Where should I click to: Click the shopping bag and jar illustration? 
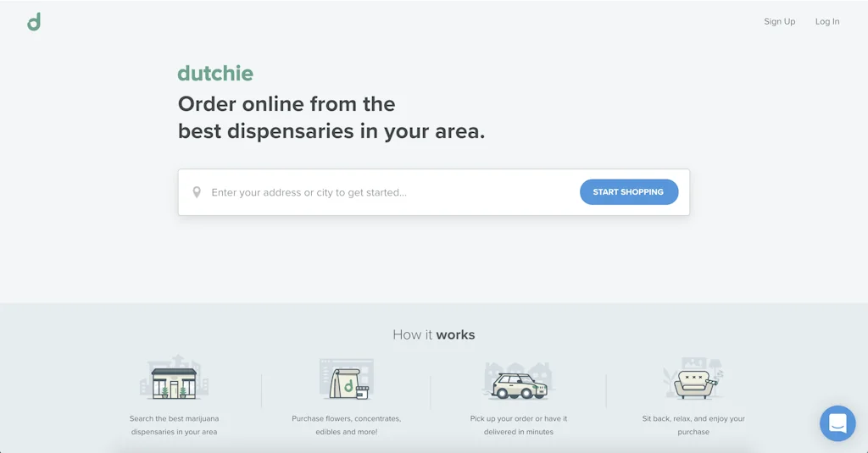tap(347, 378)
